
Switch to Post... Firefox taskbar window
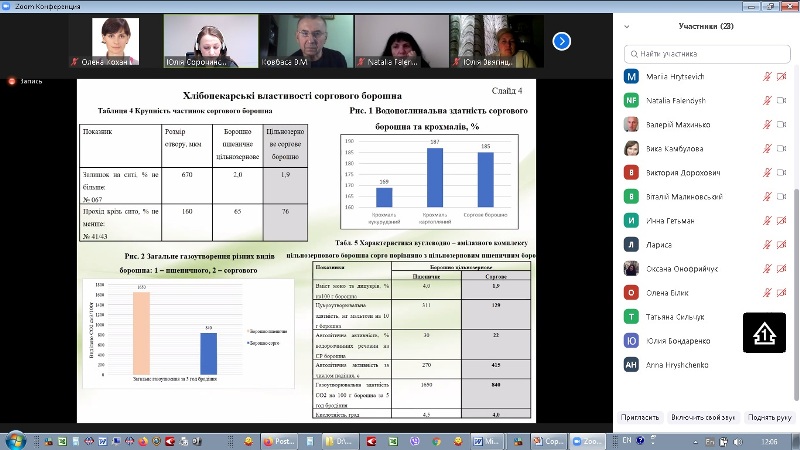coord(279,441)
